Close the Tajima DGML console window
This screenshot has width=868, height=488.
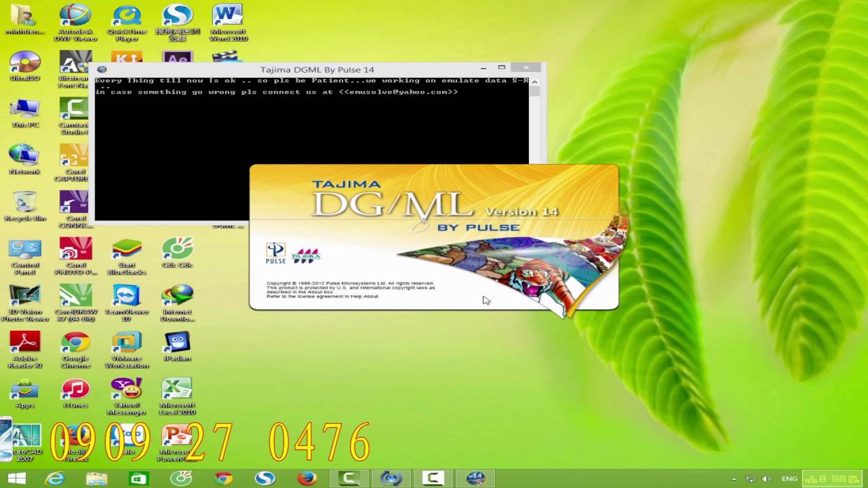coord(526,68)
